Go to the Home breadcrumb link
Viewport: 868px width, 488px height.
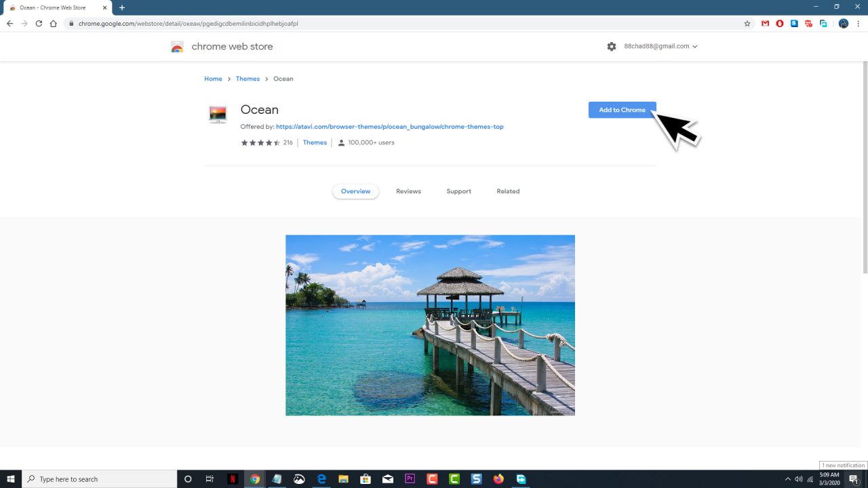(x=213, y=79)
